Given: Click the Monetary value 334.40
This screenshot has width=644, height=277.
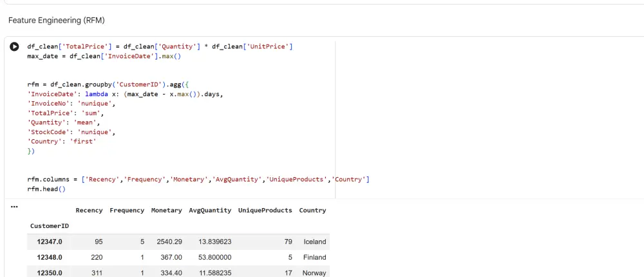Looking at the screenshot, I should click(173, 273).
